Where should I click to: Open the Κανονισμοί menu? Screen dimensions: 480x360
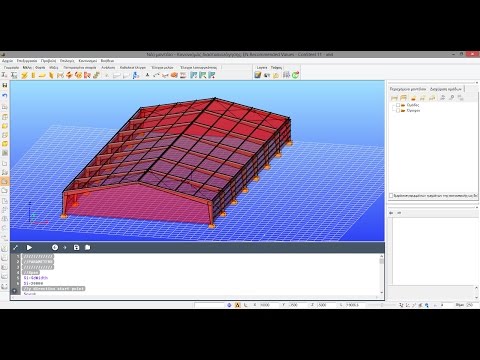[x=88, y=61]
